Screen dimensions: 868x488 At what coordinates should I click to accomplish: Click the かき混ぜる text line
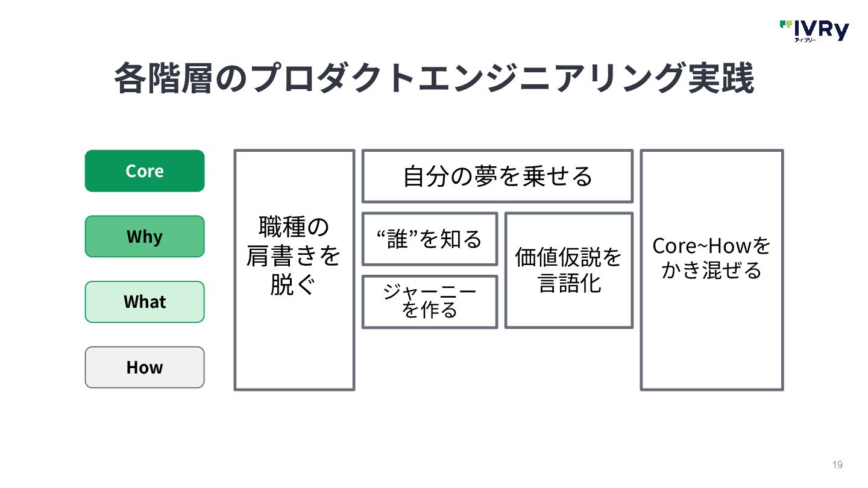pyautogui.click(x=712, y=271)
